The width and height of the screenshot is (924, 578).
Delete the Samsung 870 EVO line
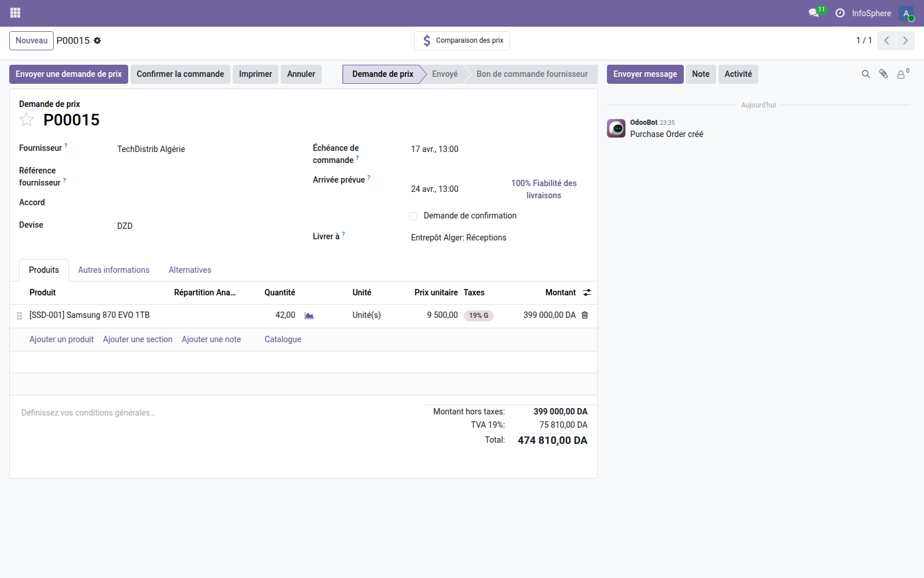584,315
